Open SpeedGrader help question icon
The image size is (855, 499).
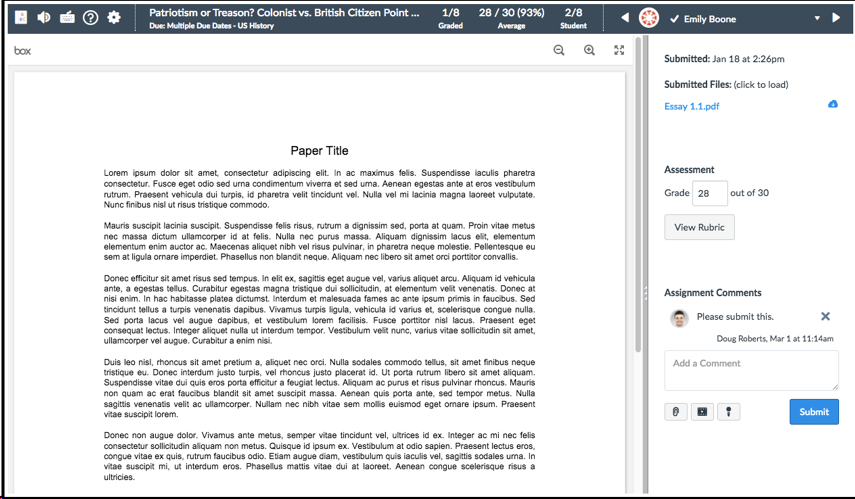tap(91, 18)
